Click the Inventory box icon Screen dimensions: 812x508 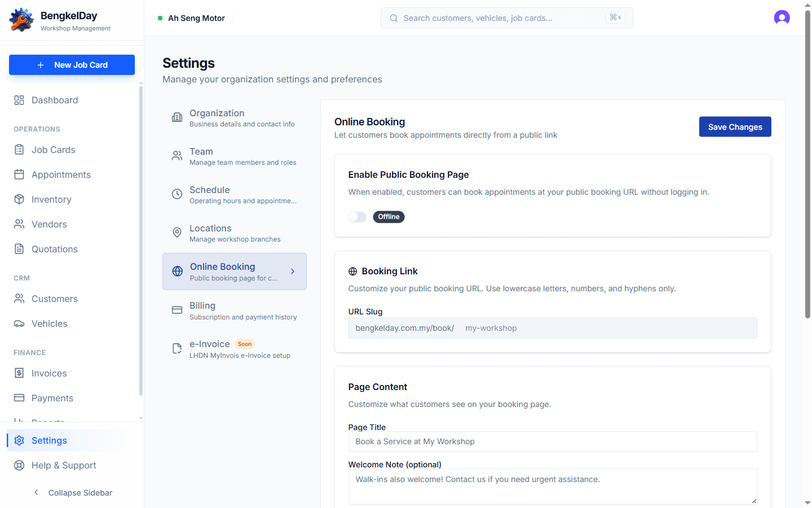tap(19, 199)
